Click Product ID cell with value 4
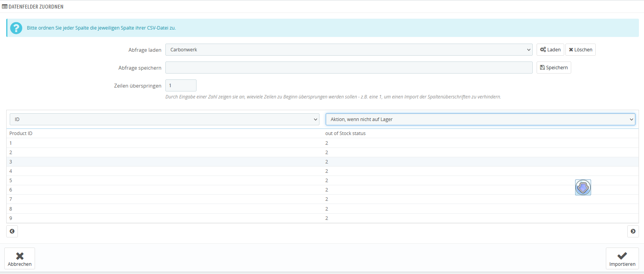This screenshot has width=644, height=274. click(x=165, y=171)
